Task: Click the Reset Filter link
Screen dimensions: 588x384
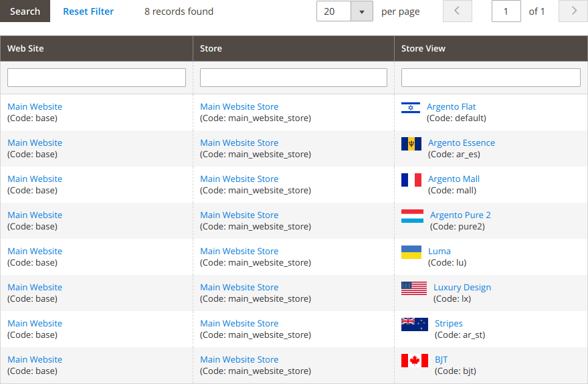Action: [x=88, y=11]
